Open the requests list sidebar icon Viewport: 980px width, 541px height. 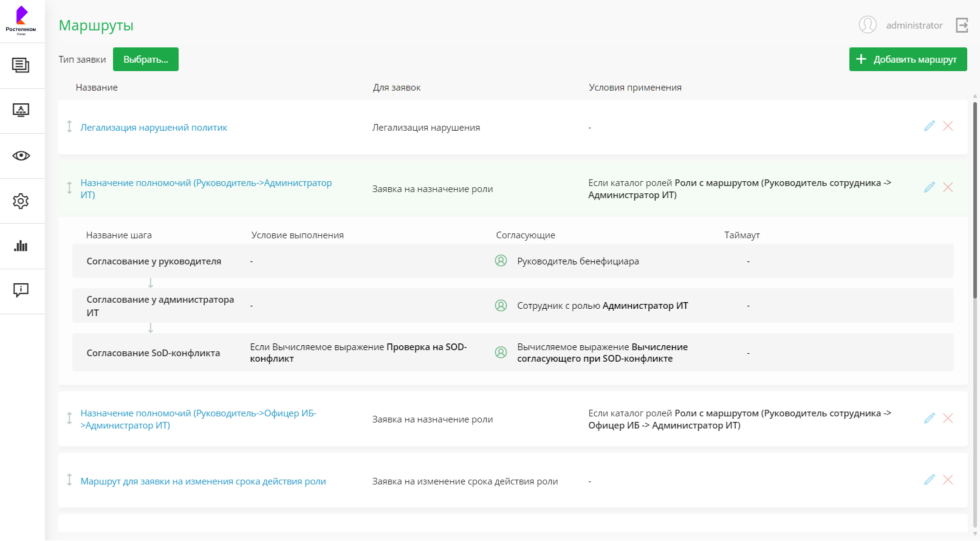pyautogui.click(x=21, y=65)
